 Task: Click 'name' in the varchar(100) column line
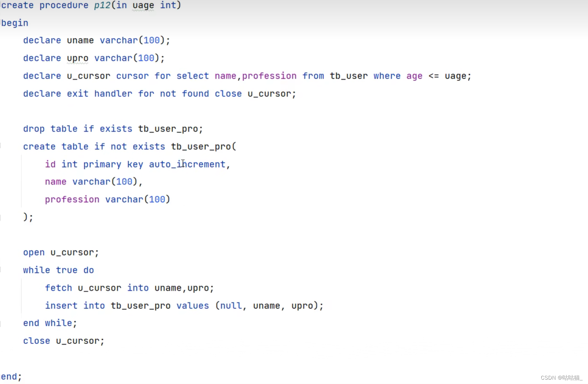(56, 182)
